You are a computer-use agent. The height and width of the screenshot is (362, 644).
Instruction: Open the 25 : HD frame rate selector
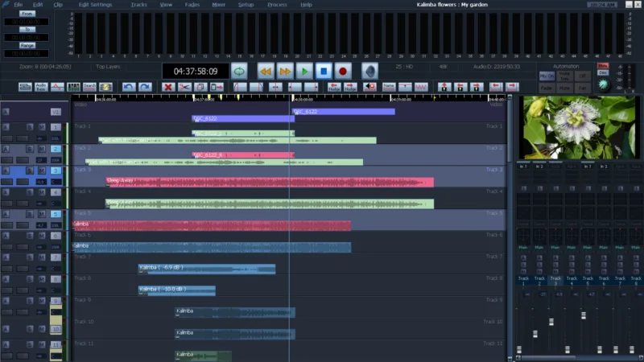click(404, 67)
